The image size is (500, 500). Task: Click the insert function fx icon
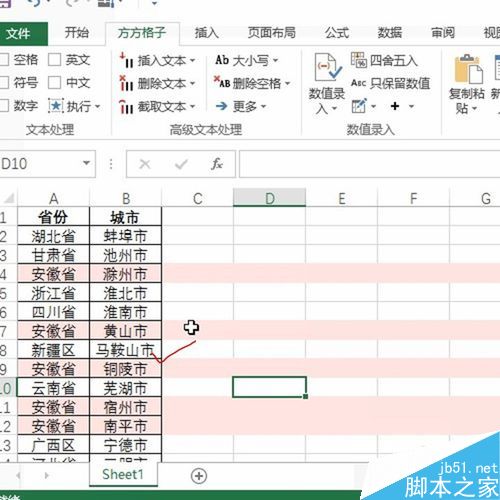(x=217, y=164)
